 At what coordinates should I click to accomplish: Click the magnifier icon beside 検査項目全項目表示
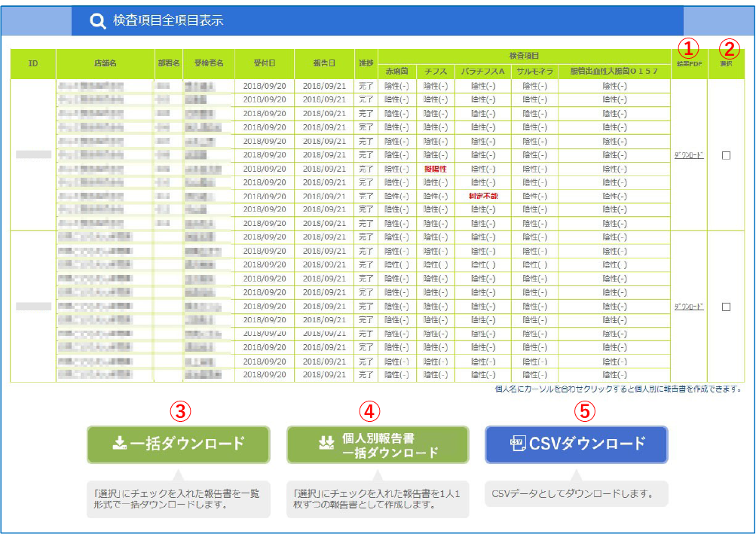(98, 21)
